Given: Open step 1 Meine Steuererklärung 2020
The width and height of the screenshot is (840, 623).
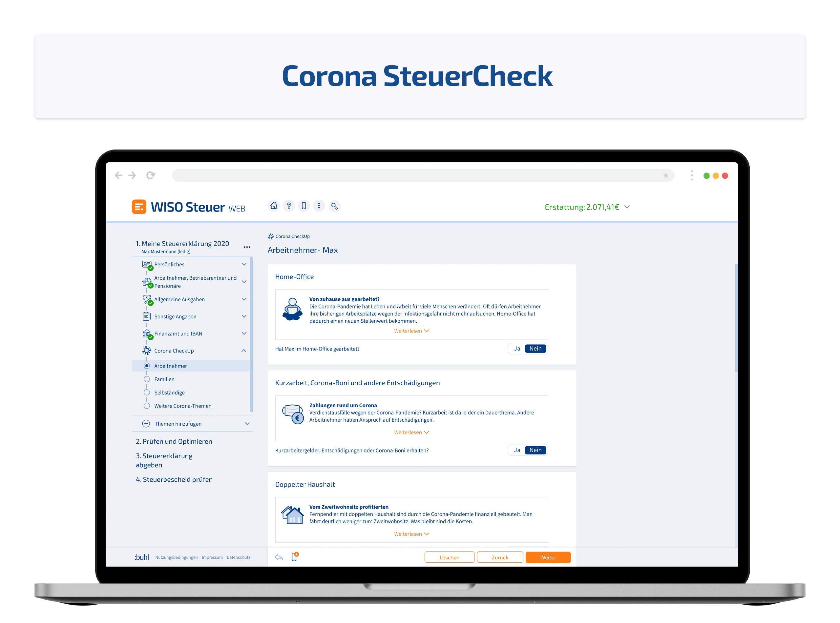Looking at the screenshot, I should coord(182,244).
